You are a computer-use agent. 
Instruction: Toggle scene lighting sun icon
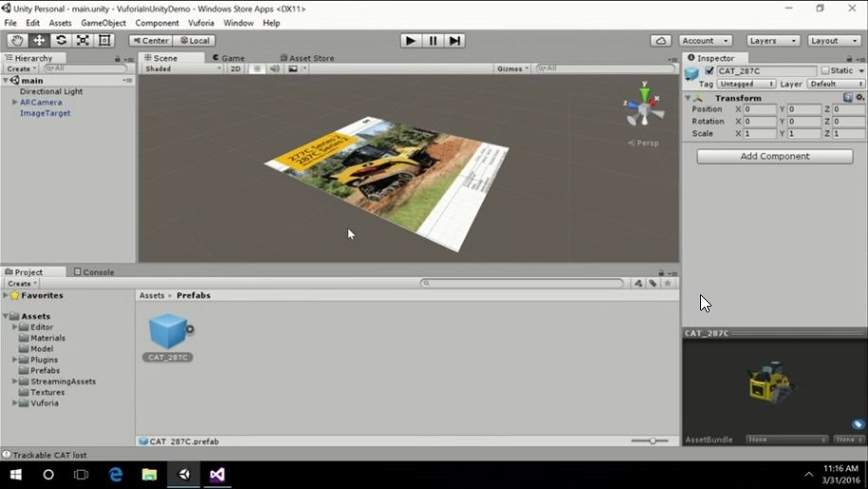pos(256,69)
